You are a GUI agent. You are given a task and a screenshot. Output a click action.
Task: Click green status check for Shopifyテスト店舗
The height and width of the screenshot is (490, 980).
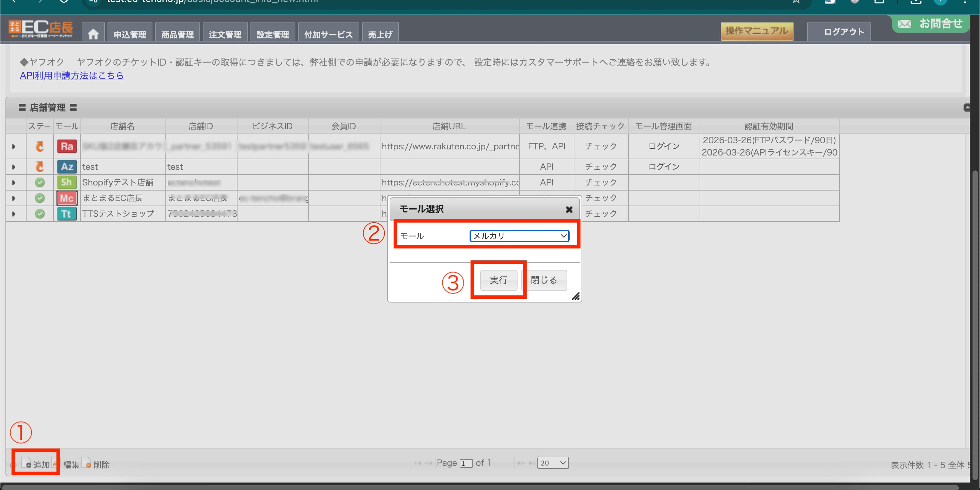(39, 182)
